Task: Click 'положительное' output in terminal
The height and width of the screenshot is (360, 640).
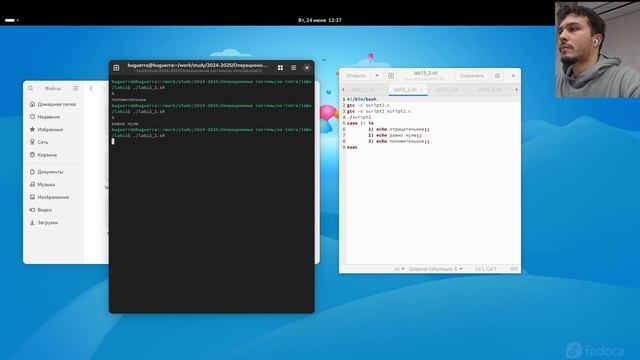Action: point(129,100)
